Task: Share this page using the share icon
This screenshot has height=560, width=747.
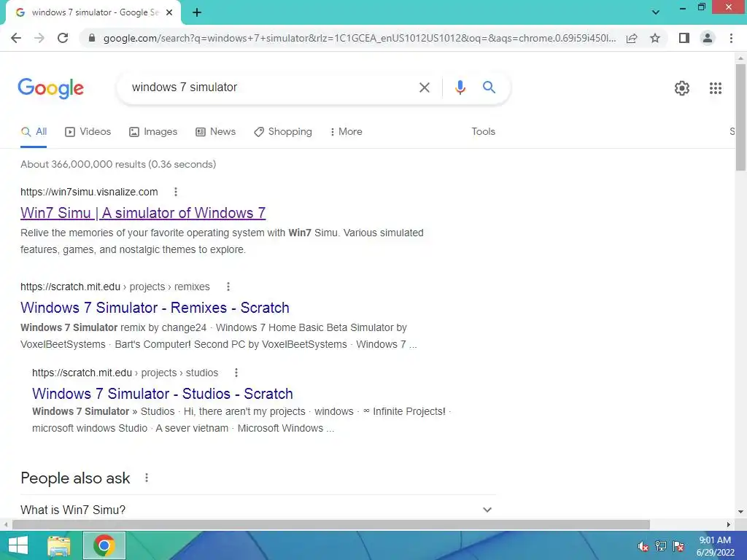Action: click(x=632, y=38)
